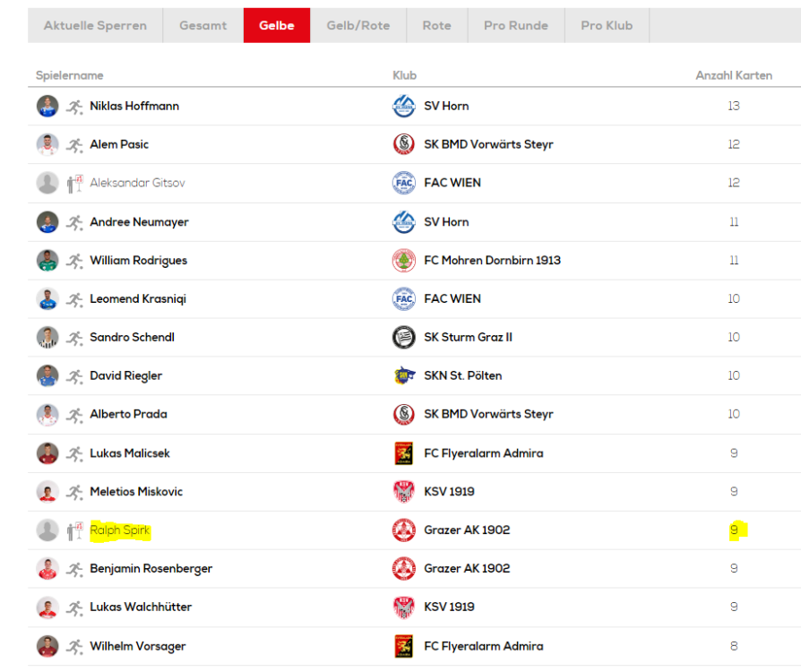Viewport: 801px width, 672px height.
Task: Click FC Mohren Dornbirn 1913 club logo
Action: tap(404, 261)
